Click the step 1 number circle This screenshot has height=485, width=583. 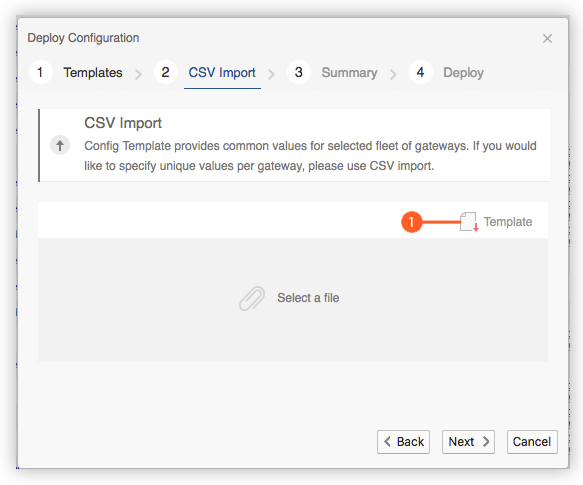coord(41,72)
